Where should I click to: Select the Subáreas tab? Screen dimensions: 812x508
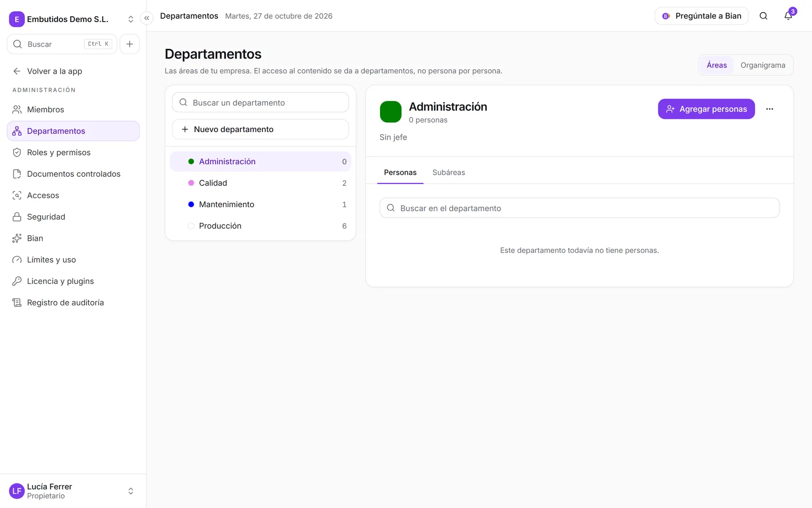point(449,173)
